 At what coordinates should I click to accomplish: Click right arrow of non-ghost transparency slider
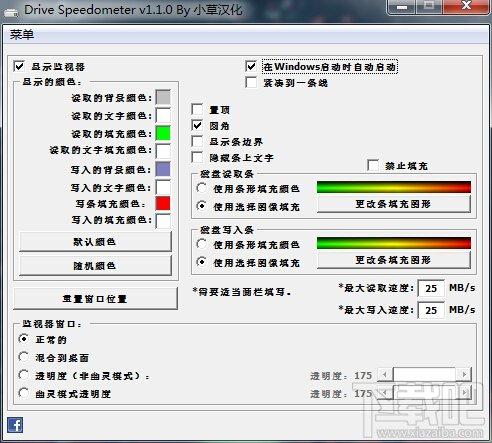[464, 375]
